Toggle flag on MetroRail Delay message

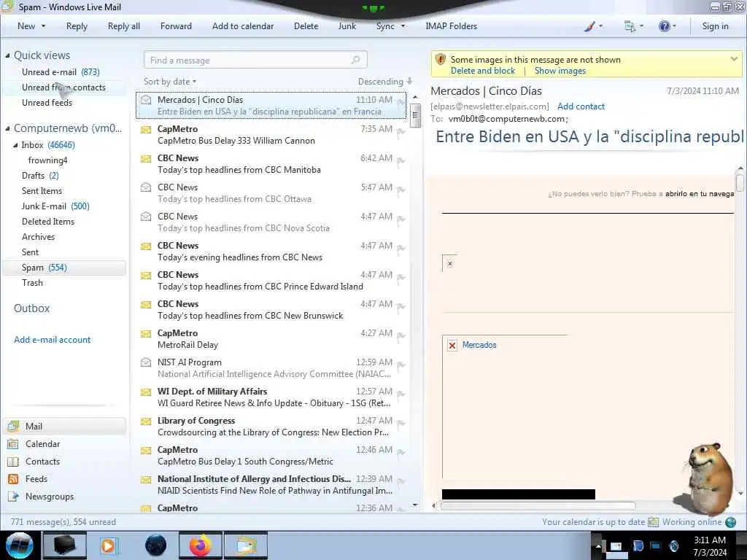[x=400, y=335]
